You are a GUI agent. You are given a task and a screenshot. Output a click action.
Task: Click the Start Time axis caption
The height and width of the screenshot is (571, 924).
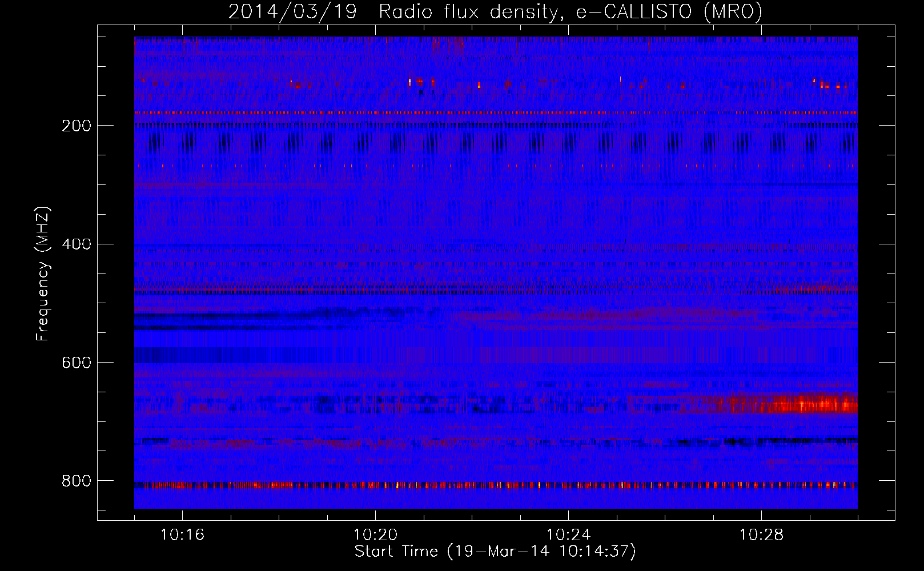pos(495,552)
